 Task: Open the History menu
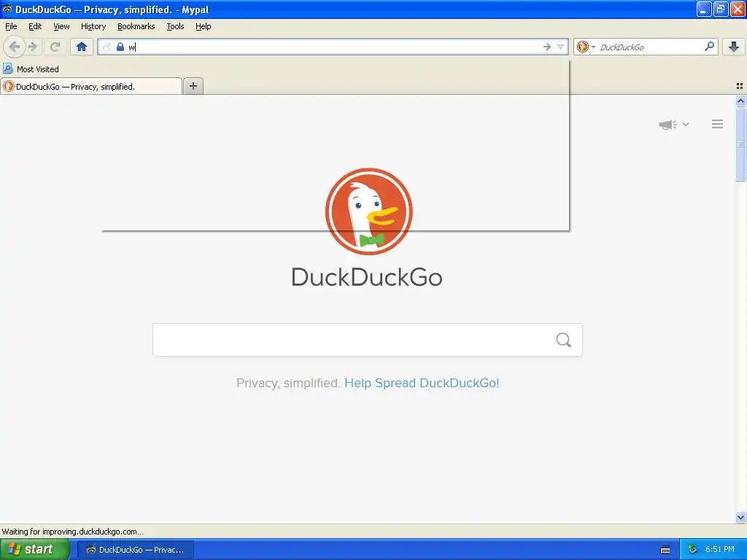pyautogui.click(x=93, y=26)
